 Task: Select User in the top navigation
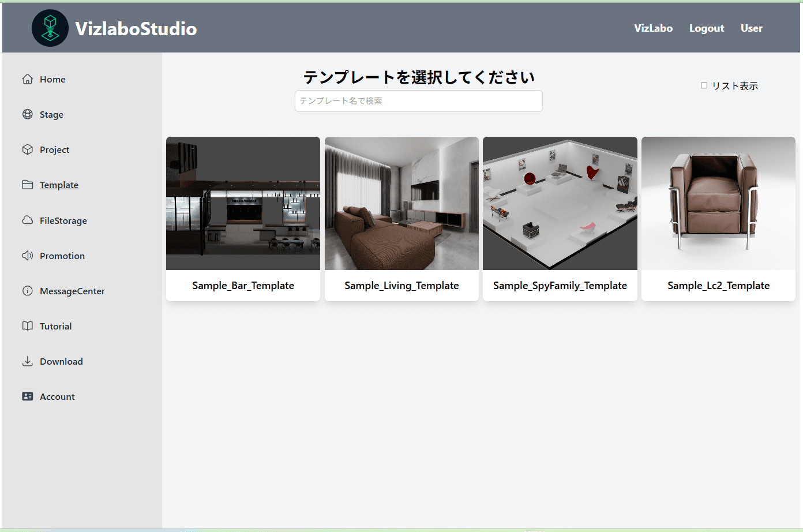pyautogui.click(x=751, y=28)
